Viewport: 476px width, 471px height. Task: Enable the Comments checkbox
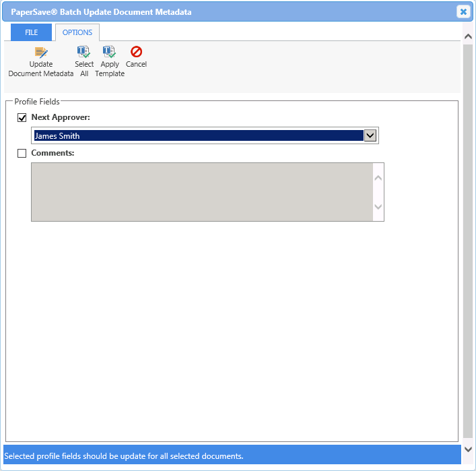22,153
